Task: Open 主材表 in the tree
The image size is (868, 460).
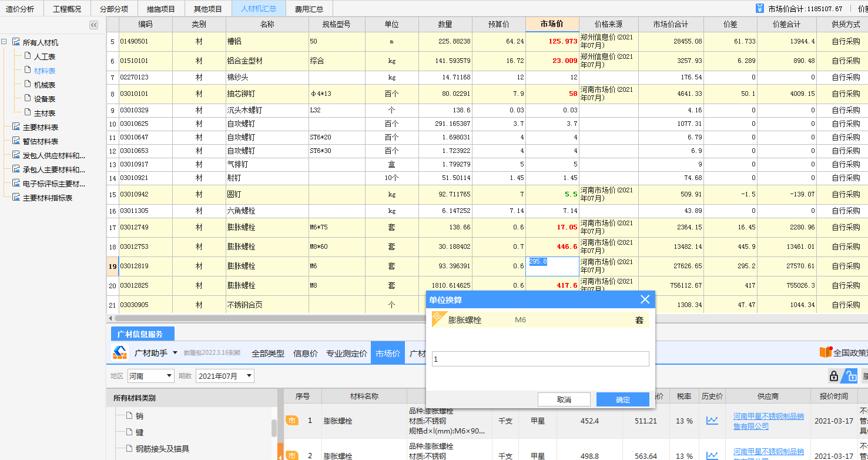Action: (45, 114)
